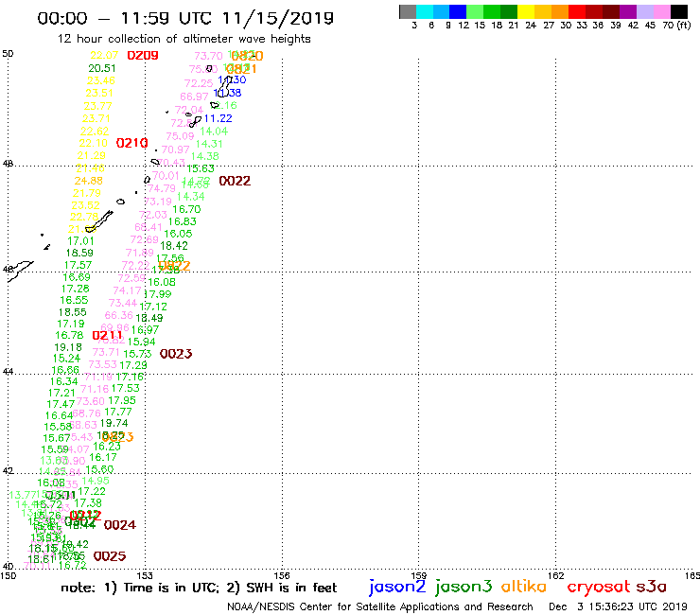Click the yellow 23.46 wave height value
The image size is (700, 615).
coord(101,80)
